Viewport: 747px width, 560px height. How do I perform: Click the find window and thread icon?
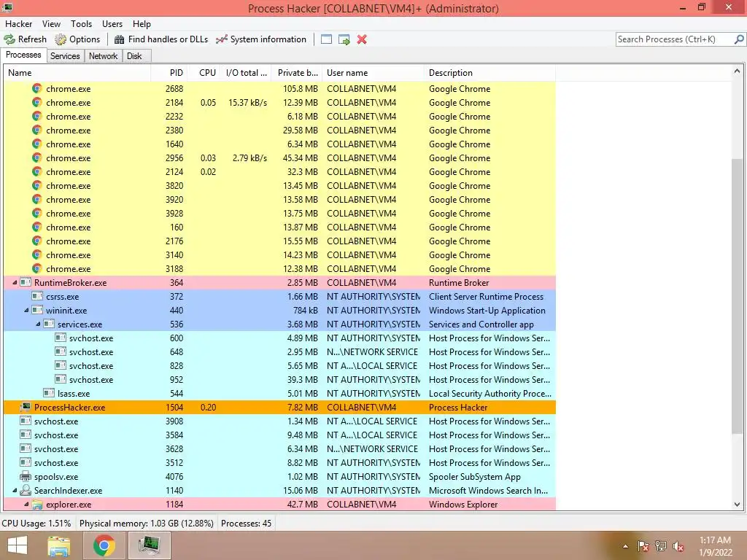[x=344, y=39]
